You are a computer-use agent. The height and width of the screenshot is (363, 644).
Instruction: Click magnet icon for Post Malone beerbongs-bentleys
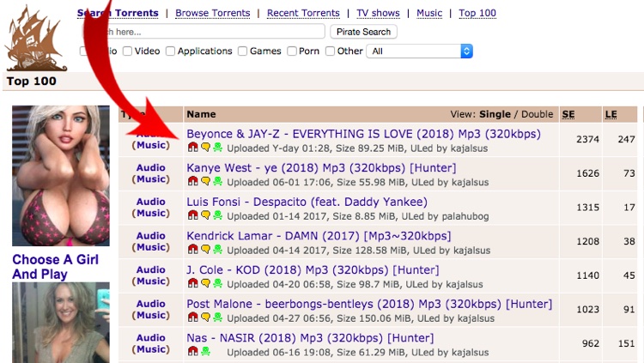point(192,318)
